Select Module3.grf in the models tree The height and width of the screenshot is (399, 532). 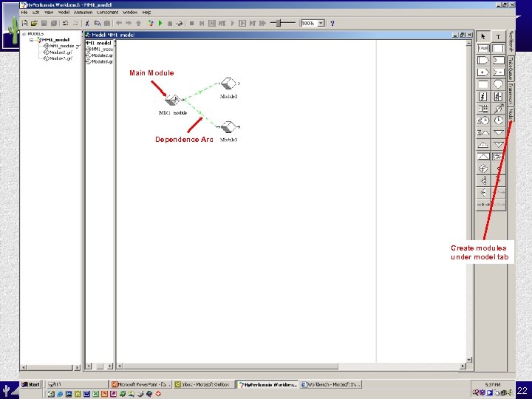click(58, 58)
